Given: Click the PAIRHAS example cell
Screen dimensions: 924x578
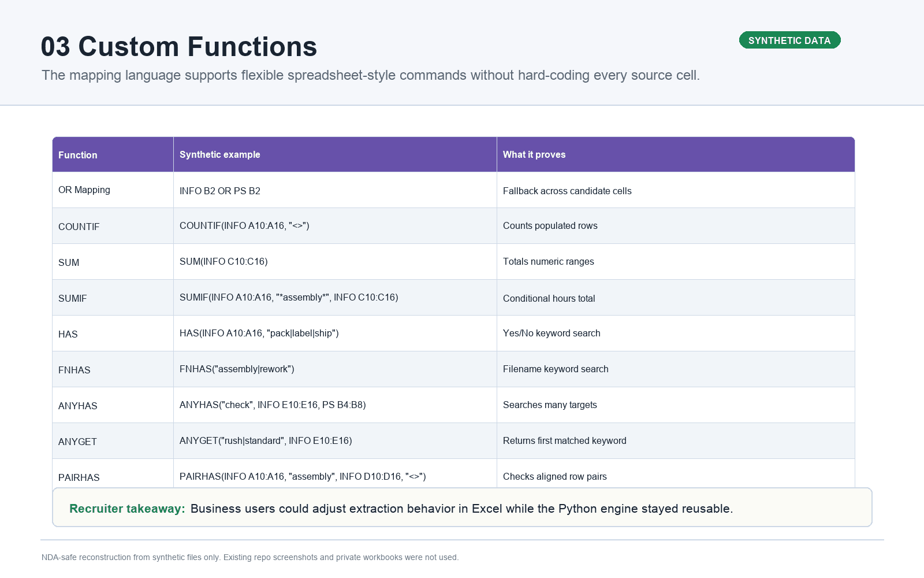Looking at the screenshot, I should pyautogui.click(x=335, y=474).
